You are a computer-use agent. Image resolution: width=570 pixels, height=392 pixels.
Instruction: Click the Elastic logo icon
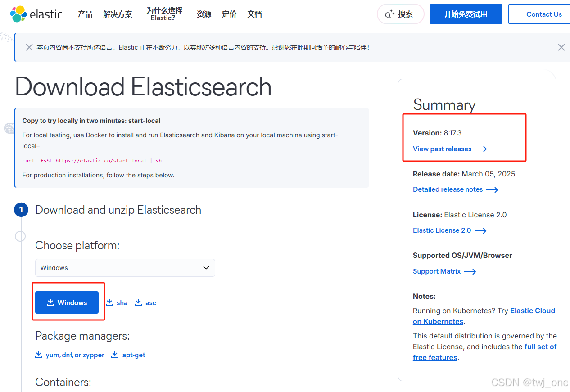pos(18,14)
